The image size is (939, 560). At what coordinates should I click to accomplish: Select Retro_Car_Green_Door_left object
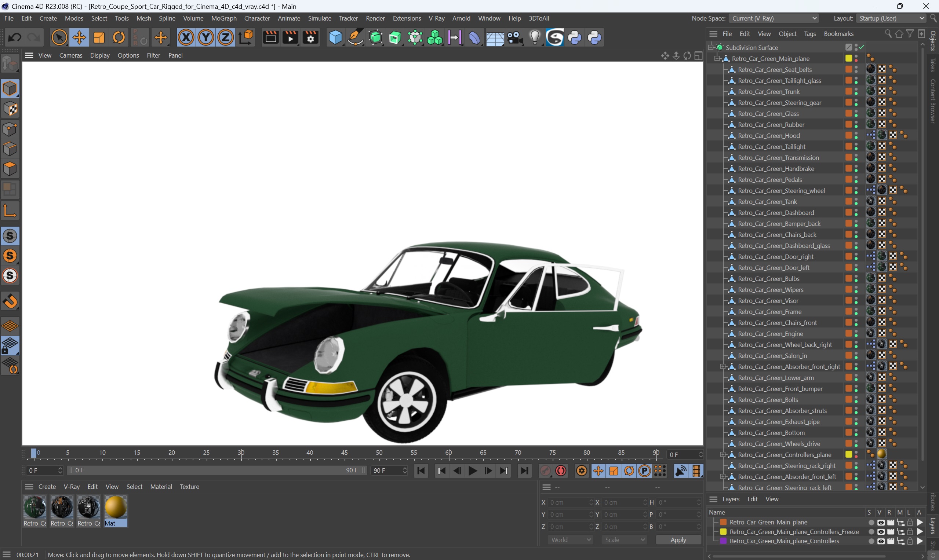coord(774,268)
